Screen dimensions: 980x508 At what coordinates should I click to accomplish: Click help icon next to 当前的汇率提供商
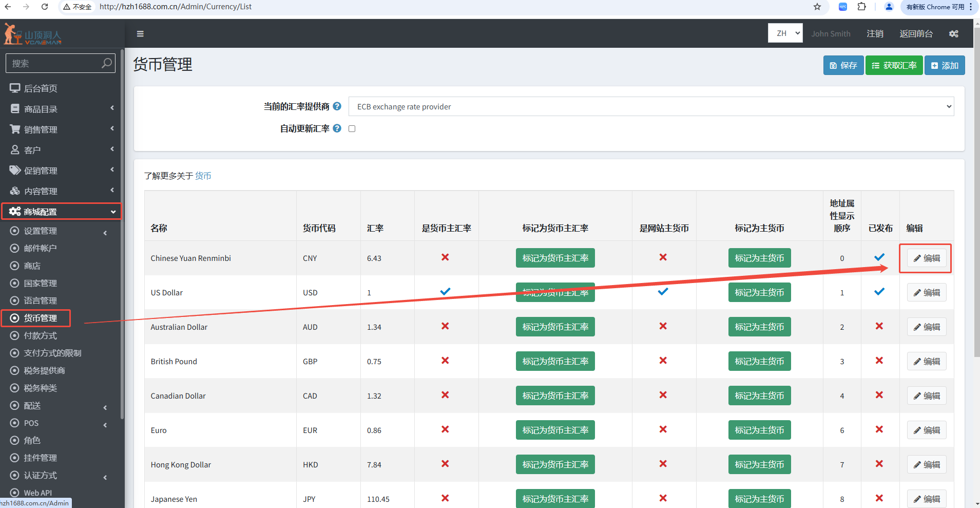[x=337, y=106]
